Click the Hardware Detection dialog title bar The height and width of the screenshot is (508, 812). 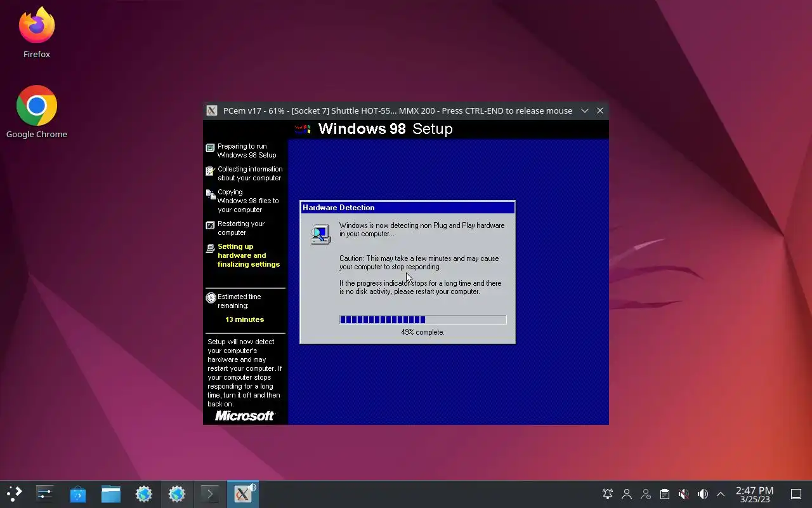click(407, 208)
